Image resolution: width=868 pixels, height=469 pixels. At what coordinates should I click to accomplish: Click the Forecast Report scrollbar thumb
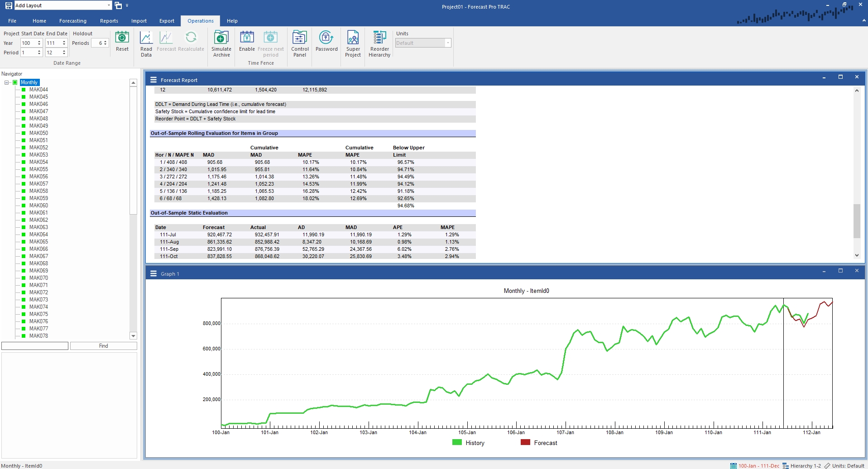pos(857,221)
